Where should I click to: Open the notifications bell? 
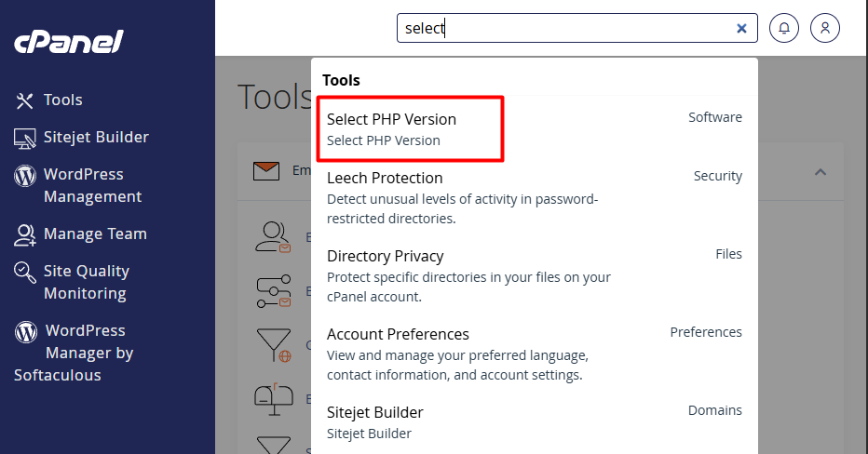(784, 28)
